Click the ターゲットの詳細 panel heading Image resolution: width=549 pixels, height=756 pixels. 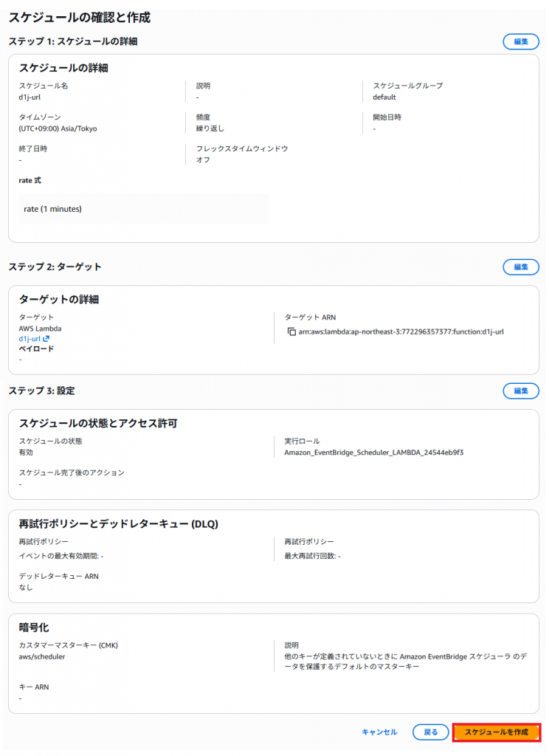click(59, 299)
